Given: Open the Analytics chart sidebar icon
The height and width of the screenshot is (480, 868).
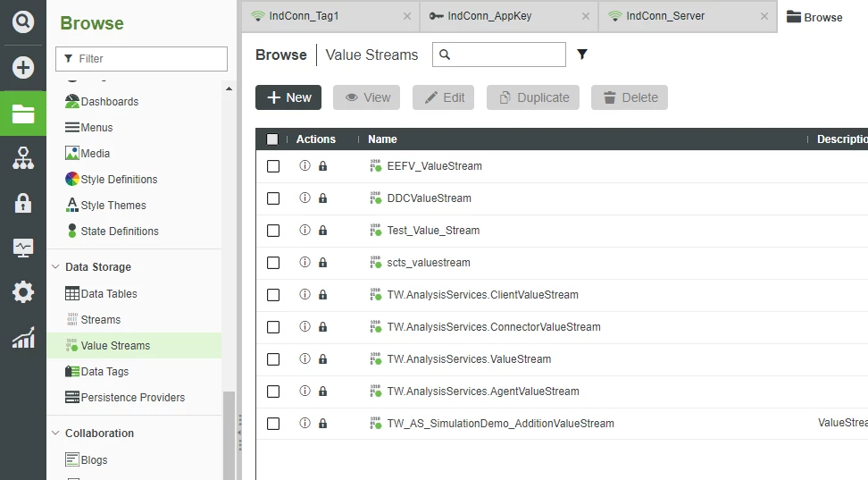Looking at the screenshot, I should pos(22,337).
